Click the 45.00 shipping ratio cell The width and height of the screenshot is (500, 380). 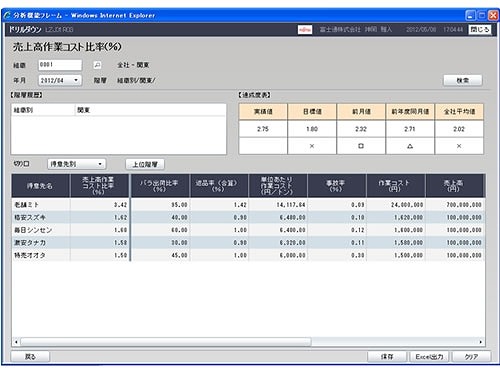160,255
